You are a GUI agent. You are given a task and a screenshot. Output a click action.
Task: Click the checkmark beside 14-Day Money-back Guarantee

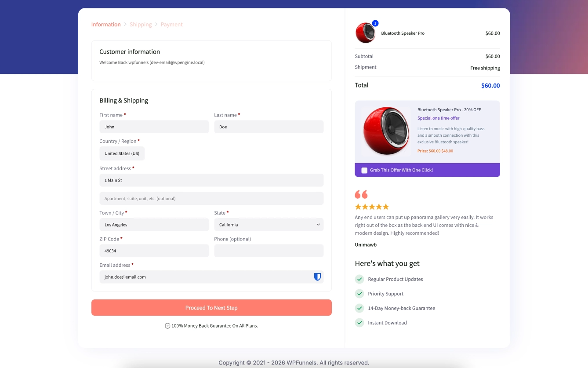pos(359,308)
